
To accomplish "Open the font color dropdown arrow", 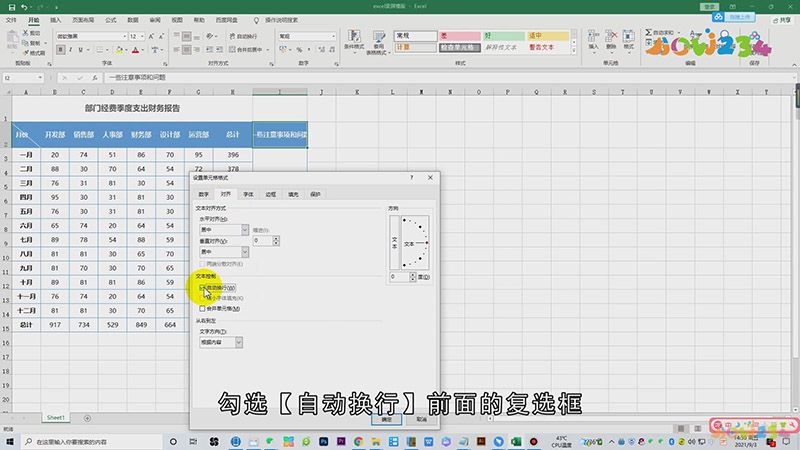I will [x=143, y=50].
